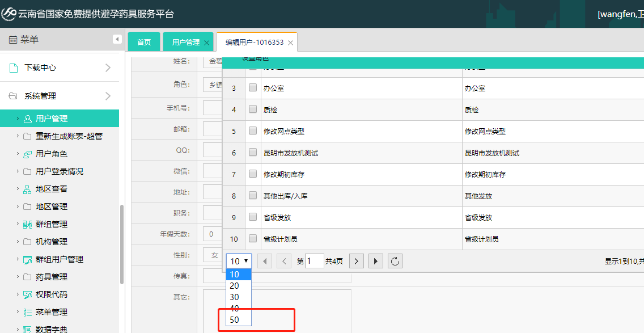Expand the 系统管理 menu chevron
Screen dimensions: 644x333
pyautogui.click(x=108, y=96)
